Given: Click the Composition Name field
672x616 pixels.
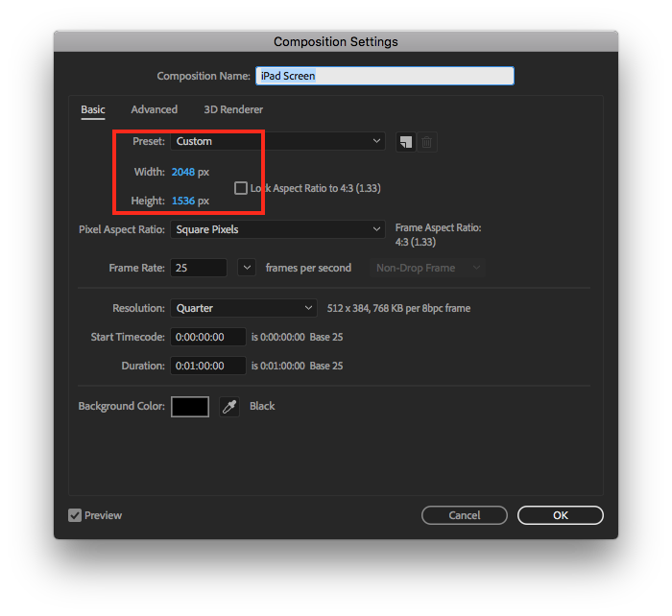Looking at the screenshot, I should (385, 76).
